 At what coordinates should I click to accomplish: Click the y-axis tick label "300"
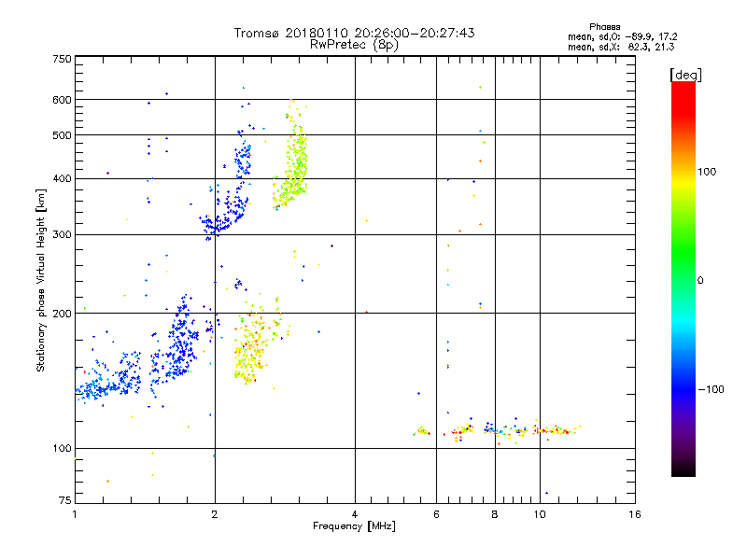click(62, 235)
